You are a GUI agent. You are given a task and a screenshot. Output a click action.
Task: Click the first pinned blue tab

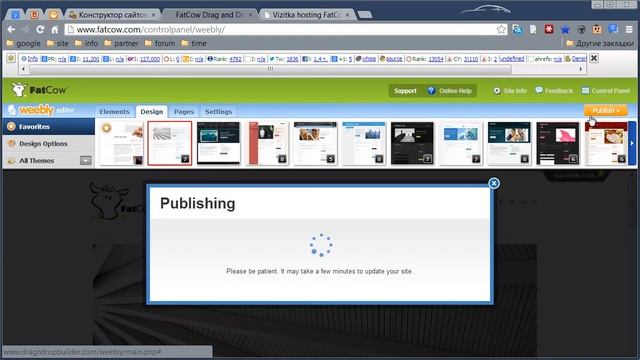click(15, 15)
